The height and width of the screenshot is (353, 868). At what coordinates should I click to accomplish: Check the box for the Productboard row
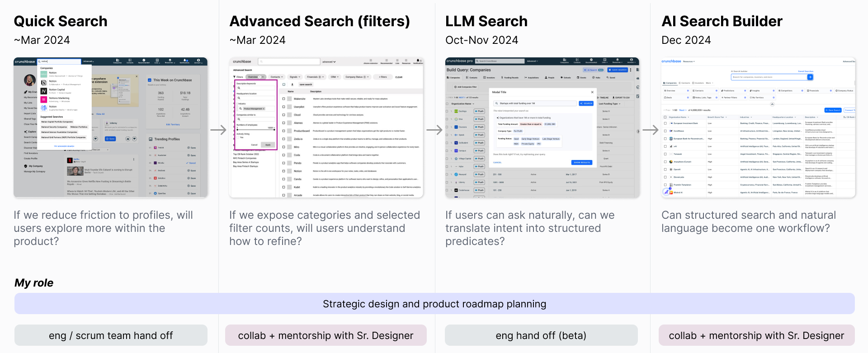[x=283, y=131]
